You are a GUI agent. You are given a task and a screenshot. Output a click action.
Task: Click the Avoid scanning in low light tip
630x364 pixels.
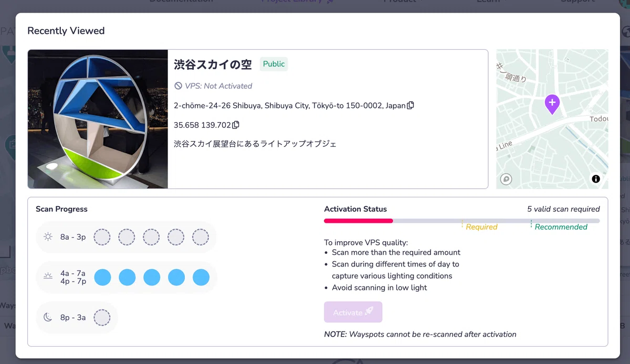(380, 287)
